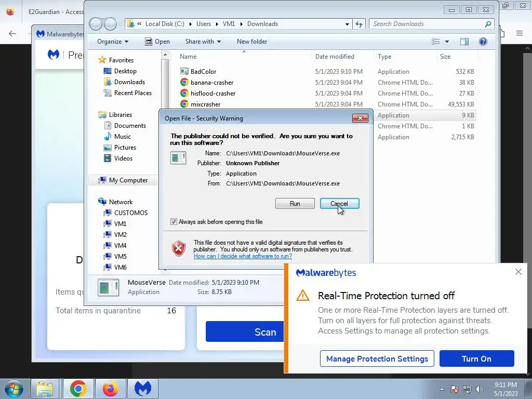Image resolution: width=532 pixels, height=399 pixels.
Task: Open network computer VM4
Action: click(120, 245)
